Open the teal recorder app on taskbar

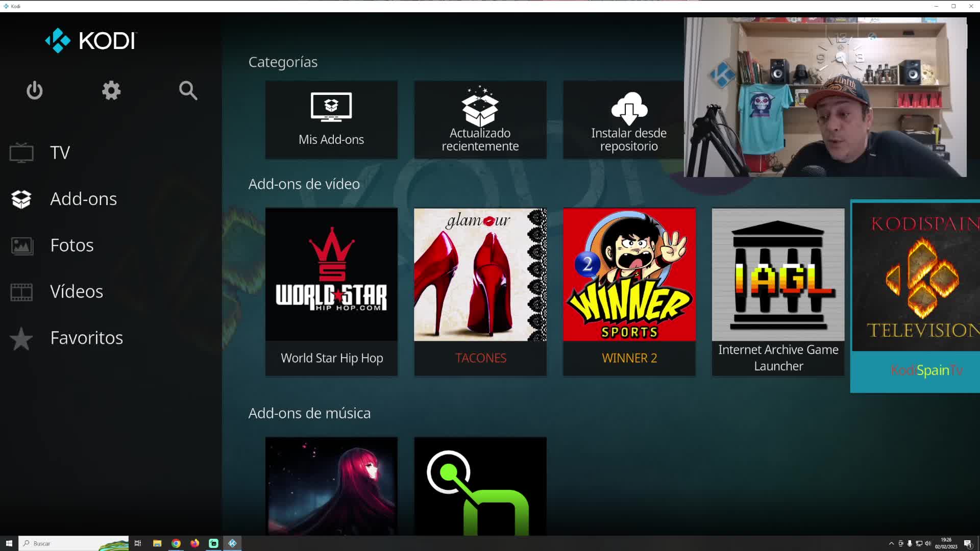214,543
